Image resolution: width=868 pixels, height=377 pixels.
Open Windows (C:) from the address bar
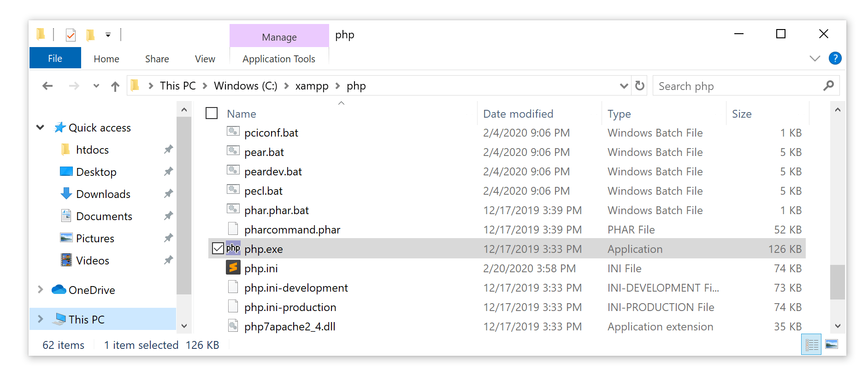(x=245, y=86)
